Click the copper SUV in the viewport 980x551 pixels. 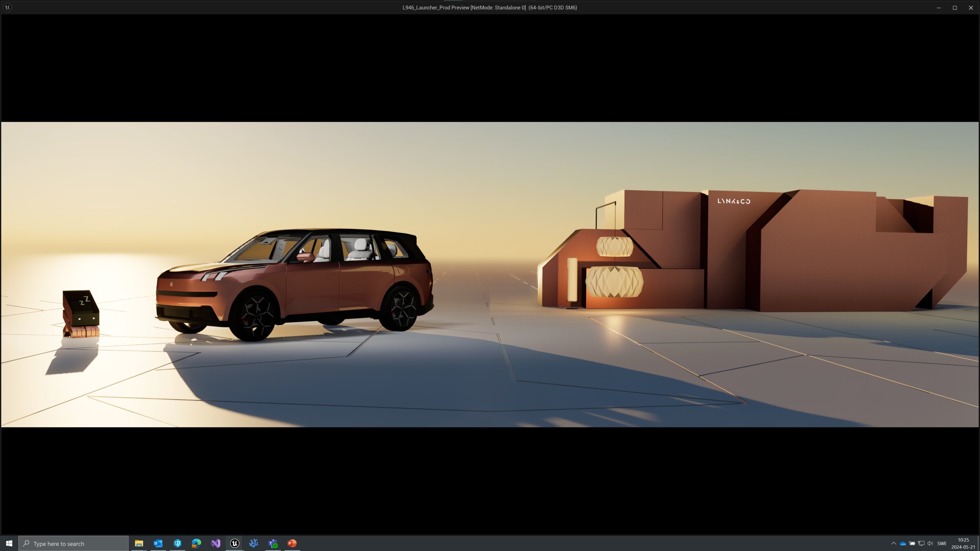294,286
